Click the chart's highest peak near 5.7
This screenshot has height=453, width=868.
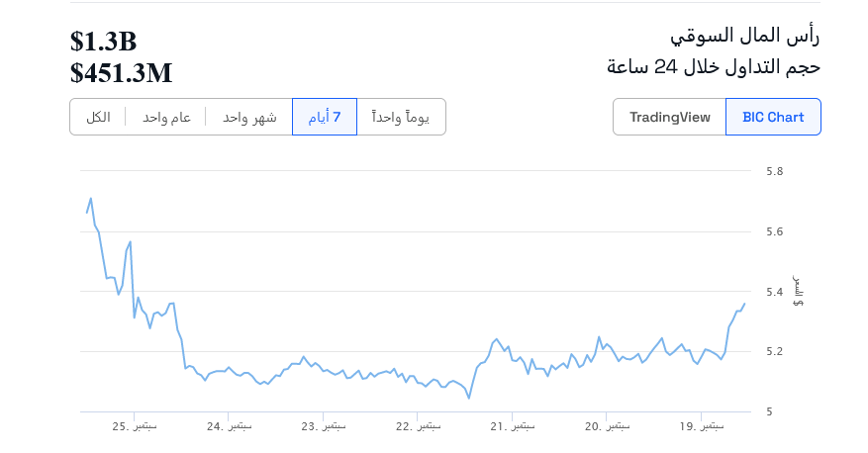(91, 198)
